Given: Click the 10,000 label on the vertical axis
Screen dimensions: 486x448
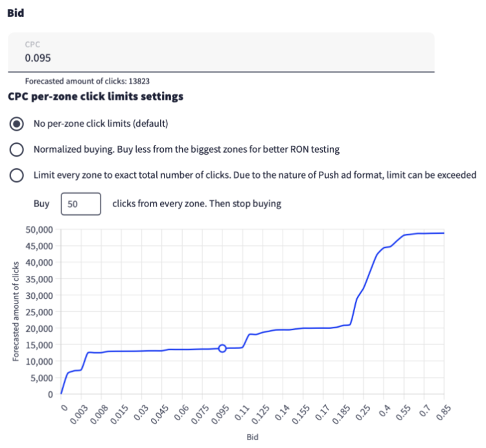Looking at the screenshot, I should click(39, 361).
